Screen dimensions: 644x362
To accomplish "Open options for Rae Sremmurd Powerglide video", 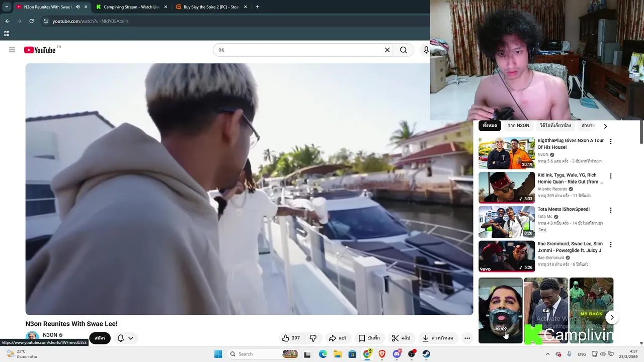I will [611, 245].
